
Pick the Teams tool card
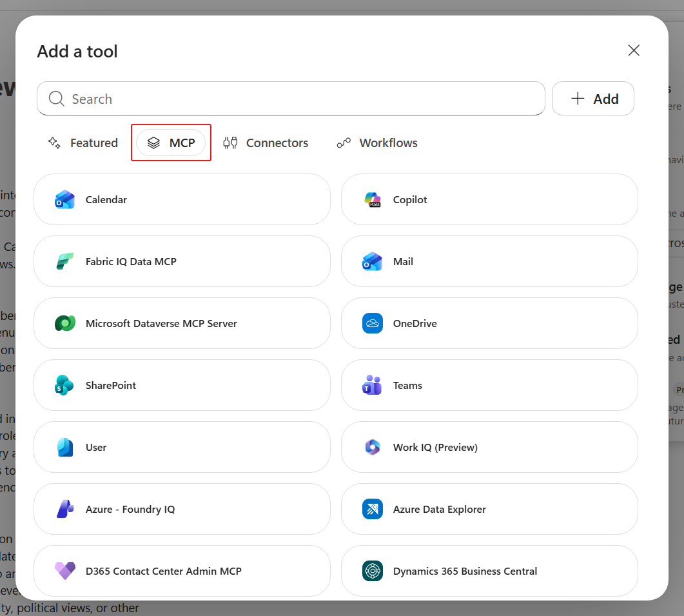click(489, 386)
